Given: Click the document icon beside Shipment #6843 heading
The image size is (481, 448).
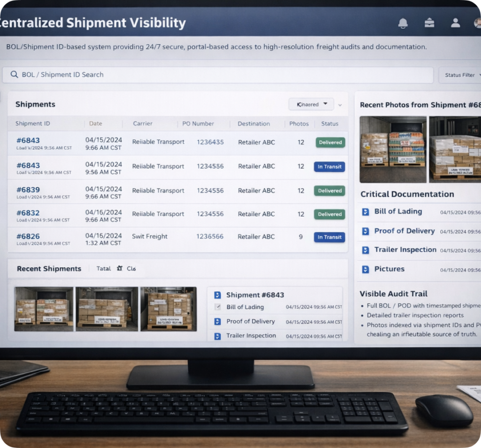Looking at the screenshot, I should point(217,295).
